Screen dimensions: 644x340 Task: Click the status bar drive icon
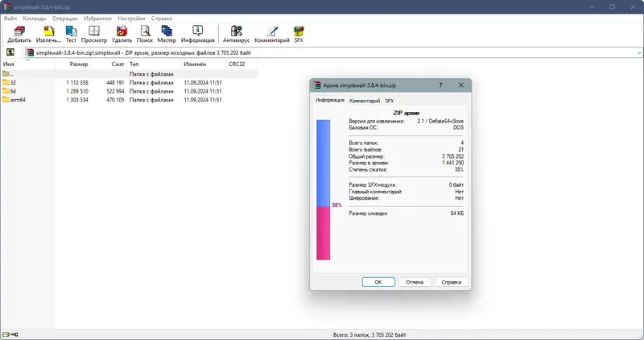(x=6, y=334)
